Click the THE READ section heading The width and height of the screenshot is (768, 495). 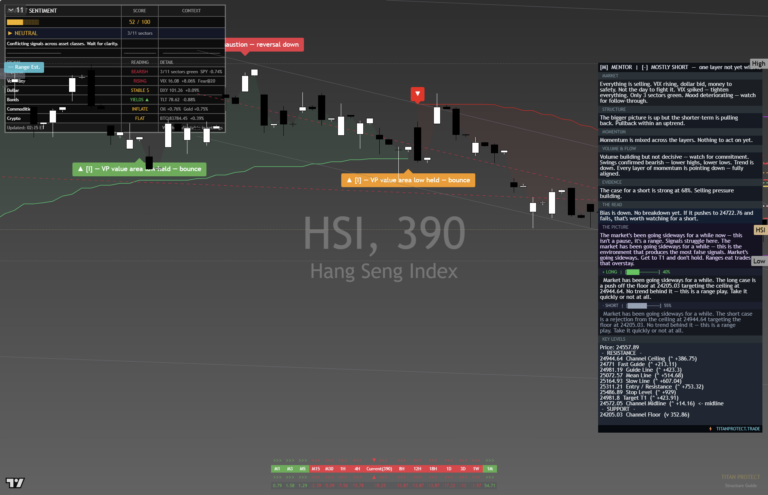(612, 205)
